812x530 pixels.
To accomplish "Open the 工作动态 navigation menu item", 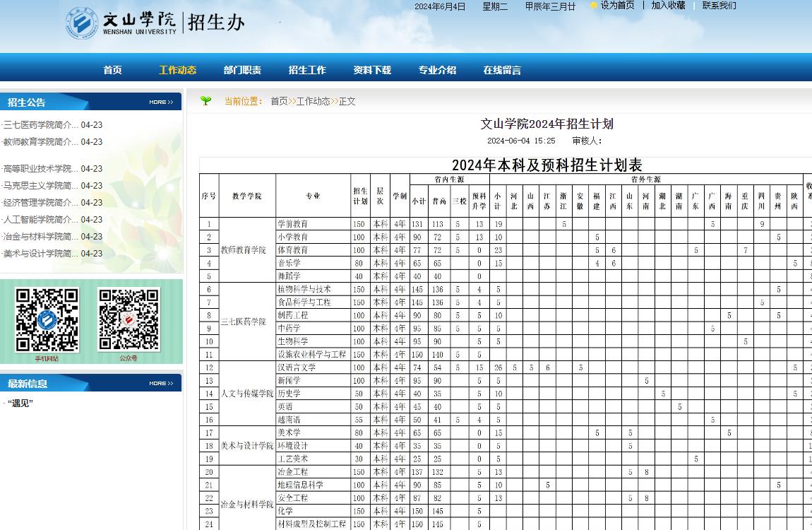I will 178,70.
